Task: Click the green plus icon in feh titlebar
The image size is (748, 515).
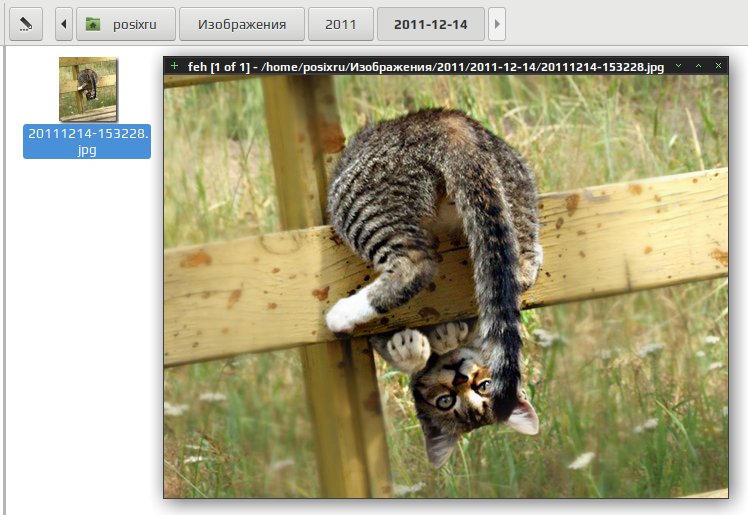Action: pos(175,66)
